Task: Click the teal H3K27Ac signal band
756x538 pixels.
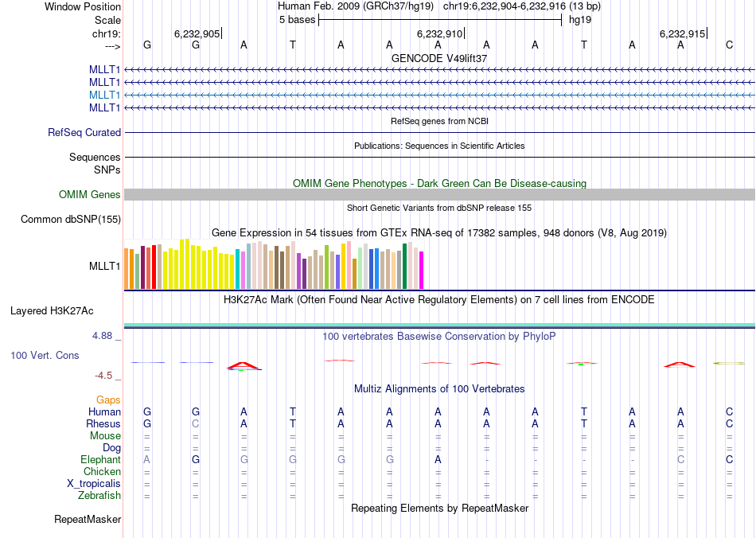Action: 439,325
